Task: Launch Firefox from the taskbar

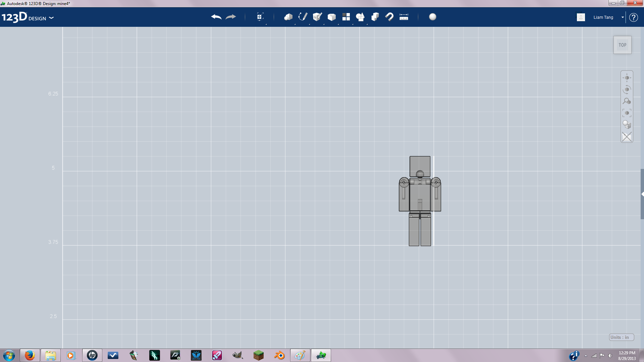Action: pyautogui.click(x=30, y=355)
